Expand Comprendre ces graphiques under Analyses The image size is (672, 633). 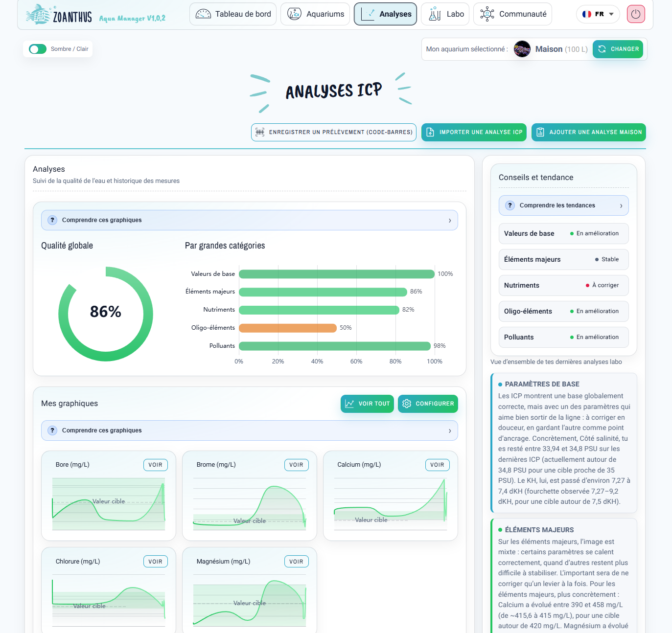pyautogui.click(x=250, y=220)
